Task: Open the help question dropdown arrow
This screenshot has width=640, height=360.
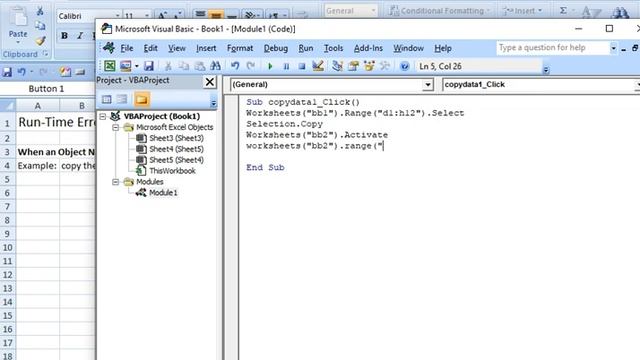Action: (x=613, y=48)
